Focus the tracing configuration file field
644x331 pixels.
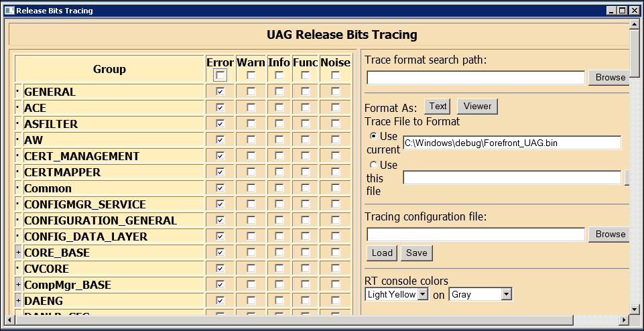click(476, 235)
